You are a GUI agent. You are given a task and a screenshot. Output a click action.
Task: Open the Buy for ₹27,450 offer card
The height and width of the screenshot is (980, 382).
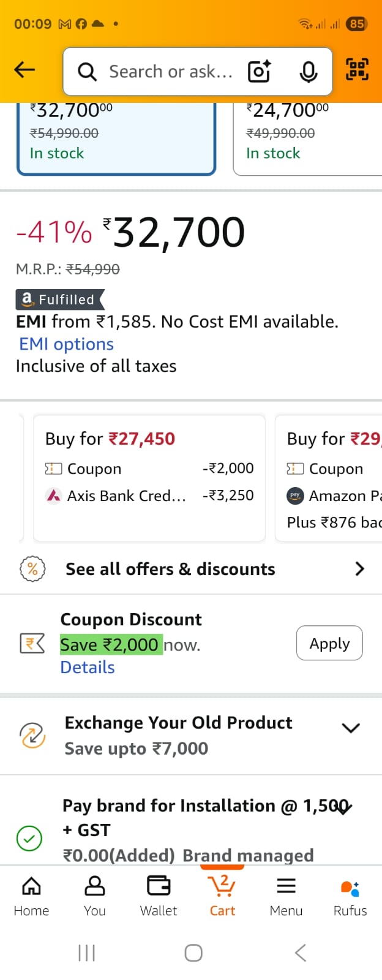[149, 478]
